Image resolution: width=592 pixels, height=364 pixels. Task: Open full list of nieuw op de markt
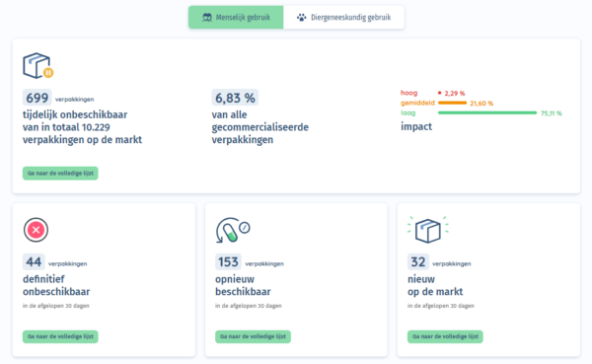pos(445,336)
